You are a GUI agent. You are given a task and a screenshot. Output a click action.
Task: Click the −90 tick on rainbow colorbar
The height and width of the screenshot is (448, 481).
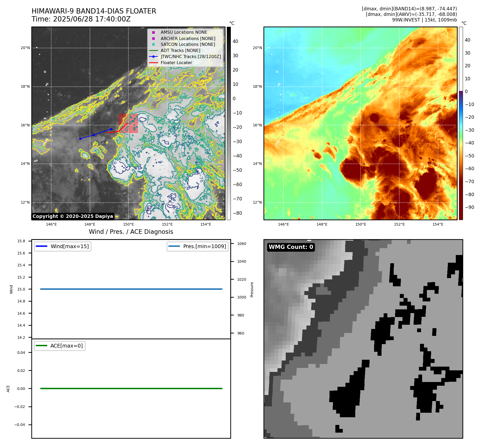click(x=470, y=207)
